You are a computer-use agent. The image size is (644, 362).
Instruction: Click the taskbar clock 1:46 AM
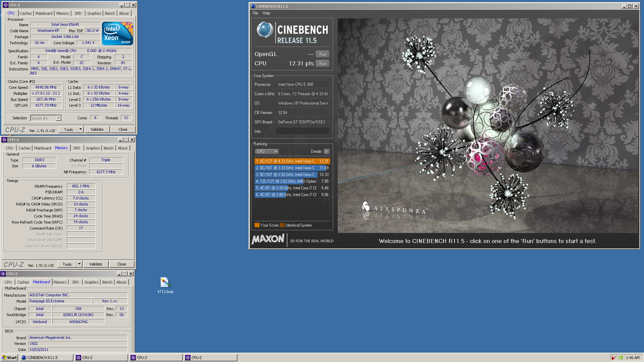[x=633, y=358]
